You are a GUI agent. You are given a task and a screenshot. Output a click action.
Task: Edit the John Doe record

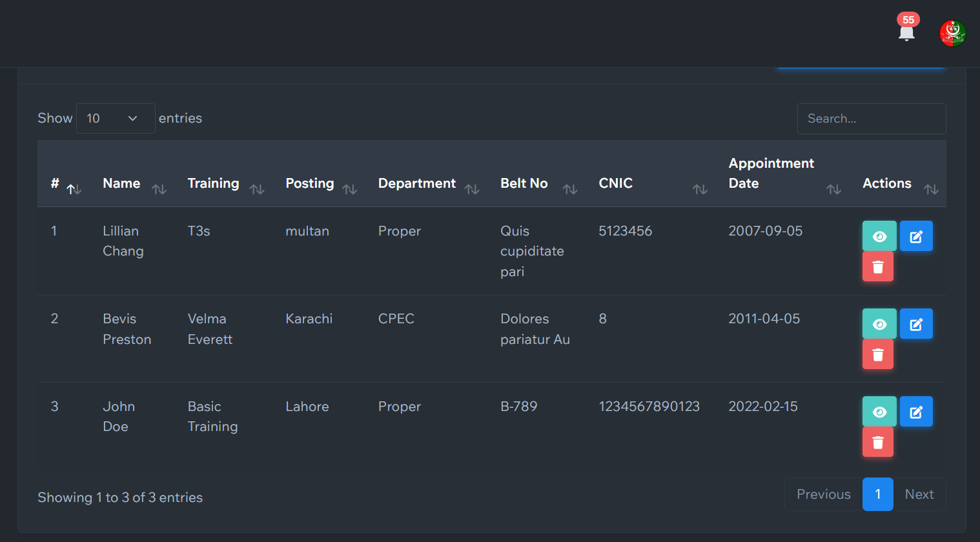pyautogui.click(x=916, y=412)
